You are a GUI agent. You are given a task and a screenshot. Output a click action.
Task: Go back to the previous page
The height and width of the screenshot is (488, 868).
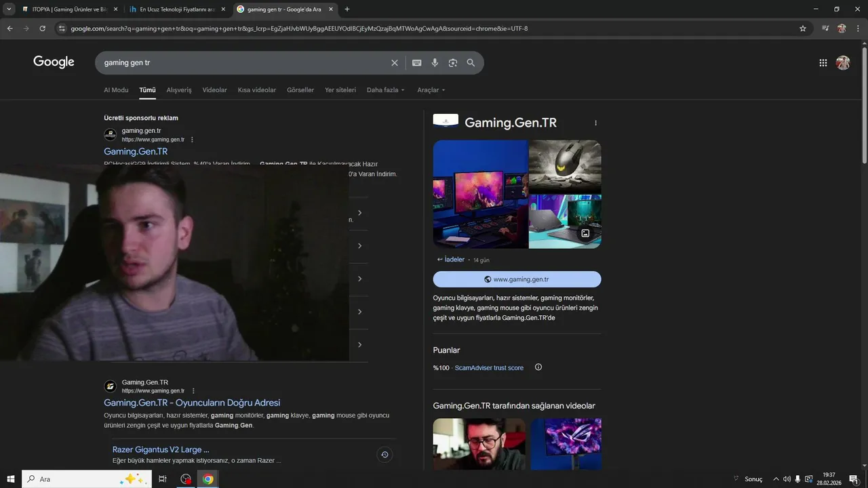(9, 28)
